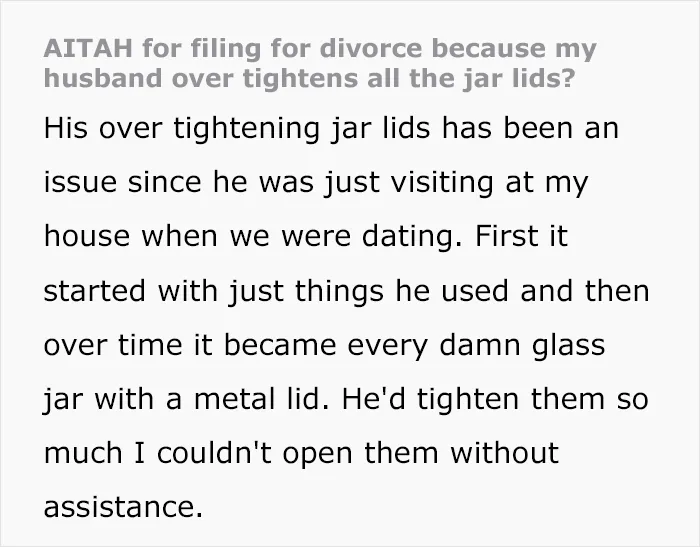Click the word "dating." in the paragraph
Screen dimensions: 700x547
[412, 237]
